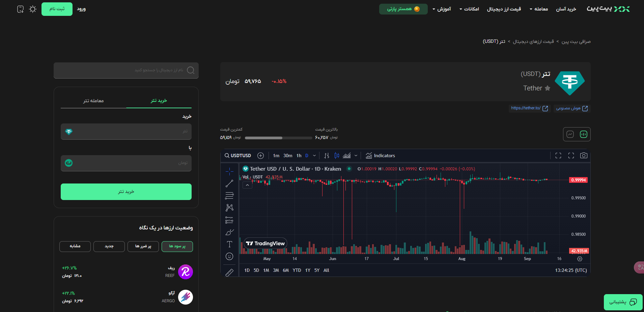Click the green خرید تتر button

[126, 192]
